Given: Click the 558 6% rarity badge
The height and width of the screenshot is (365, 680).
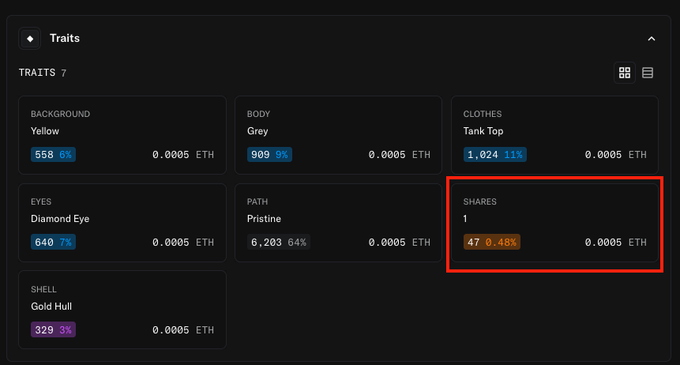Looking at the screenshot, I should click(x=53, y=155).
